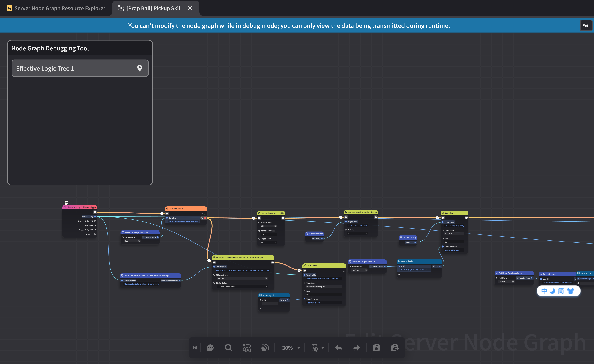This screenshot has width=594, height=364.
Task: Click the Timer Name field containing Hide Model
Action: click(454, 234)
